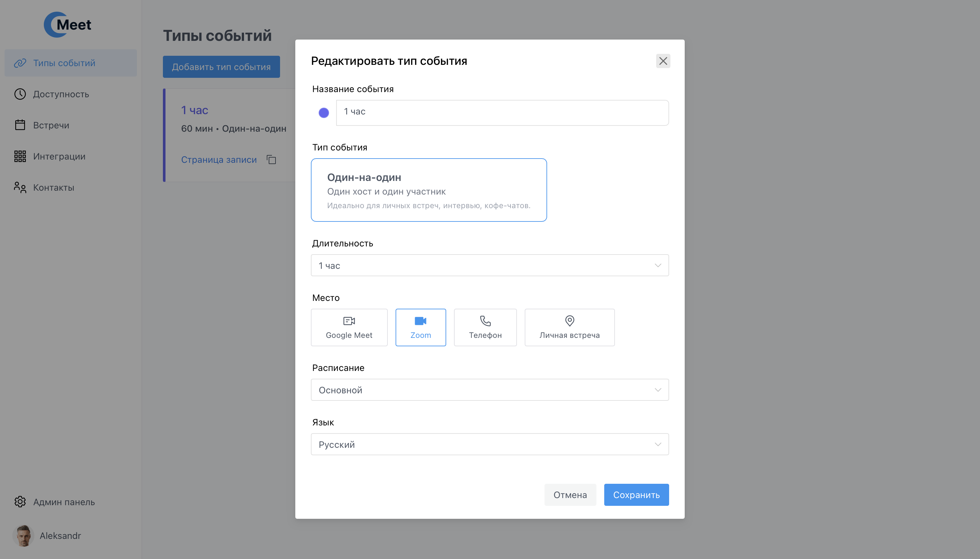Click the Meet logo

click(67, 25)
